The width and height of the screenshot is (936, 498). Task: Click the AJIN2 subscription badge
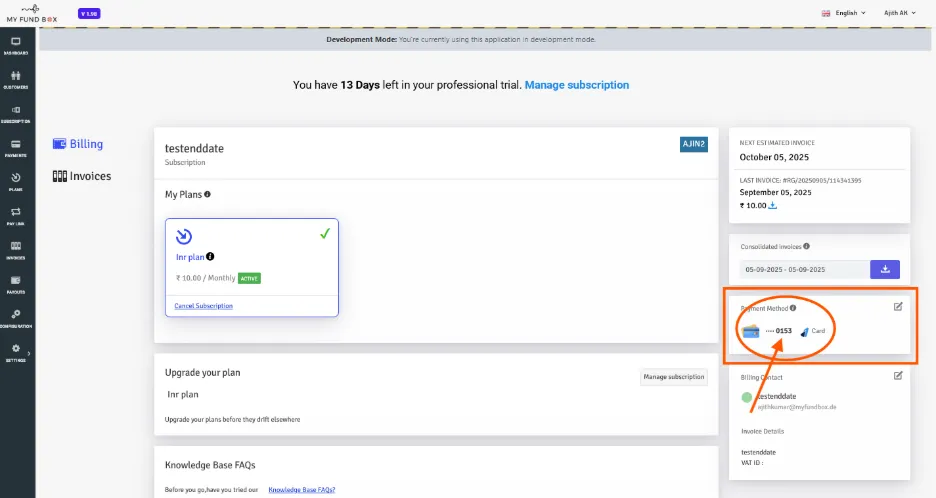[694, 144]
